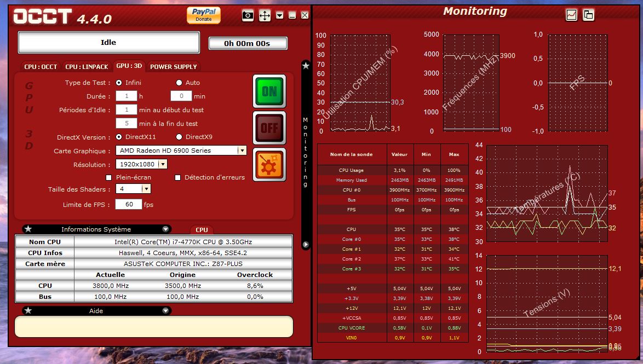This screenshot has height=364, width=643.
Task: Enable the Plein-écran checkbox
Action: coord(108,177)
